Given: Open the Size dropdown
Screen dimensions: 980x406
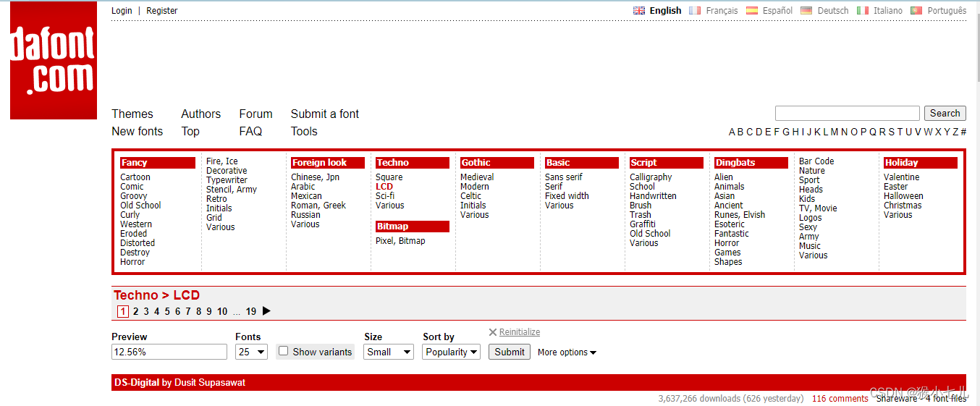Looking at the screenshot, I should tap(389, 352).
